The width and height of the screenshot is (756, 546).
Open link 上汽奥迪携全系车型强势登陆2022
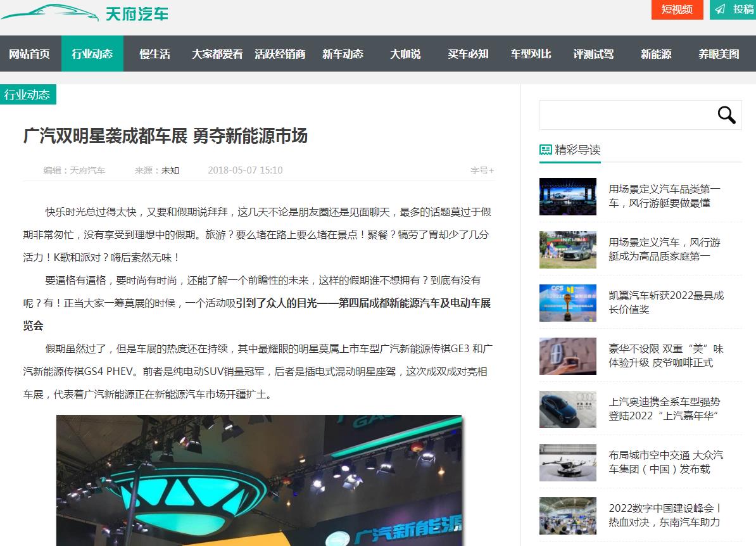tap(664, 409)
